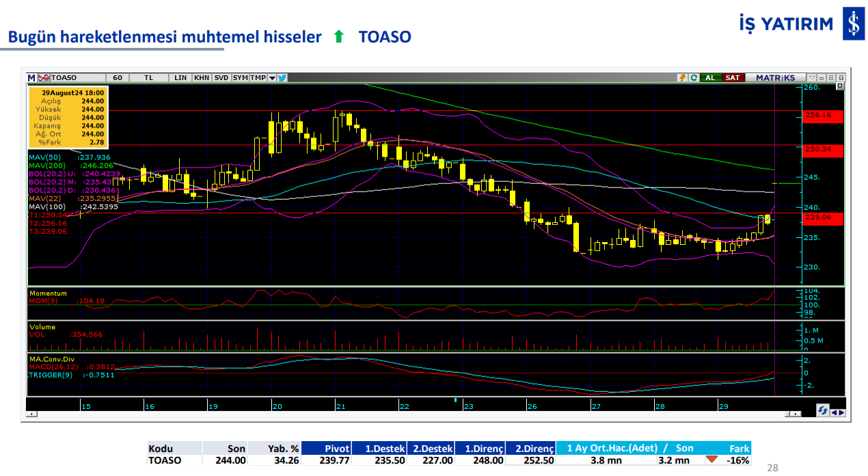Open the chart type icon beside TOASO
The image size is (868, 476).
44,78
